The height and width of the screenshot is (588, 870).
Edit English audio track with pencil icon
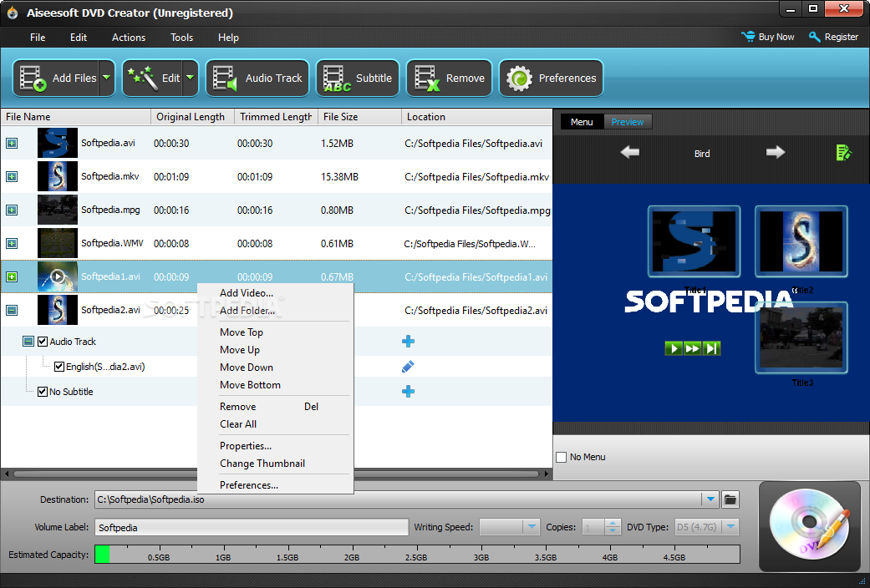[408, 367]
